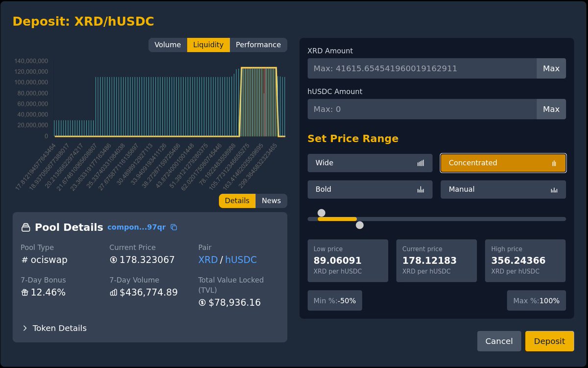Screen dimensions: 588x368
Task: Set XRD Amount to Max
Action: pyautogui.click(x=551, y=69)
